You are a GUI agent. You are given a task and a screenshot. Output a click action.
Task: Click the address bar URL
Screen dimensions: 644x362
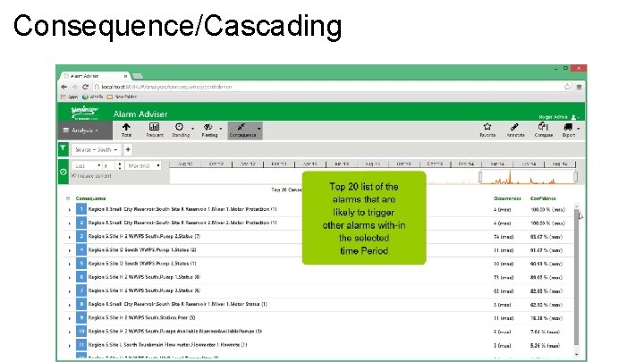tap(166, 87)
